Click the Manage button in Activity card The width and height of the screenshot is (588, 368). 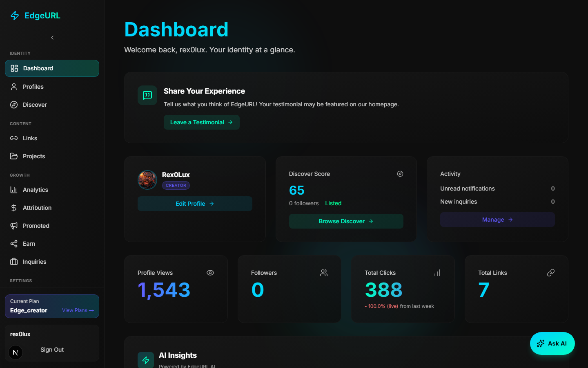pos(497,220)
